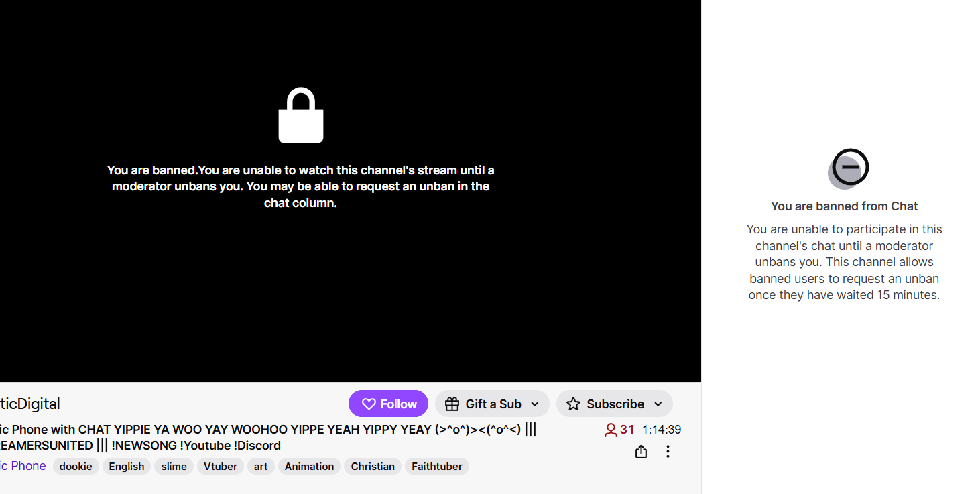The height and width of the screenshot is (494, 980).
Task: Select the art tag
Action: [x=261, y=467]
